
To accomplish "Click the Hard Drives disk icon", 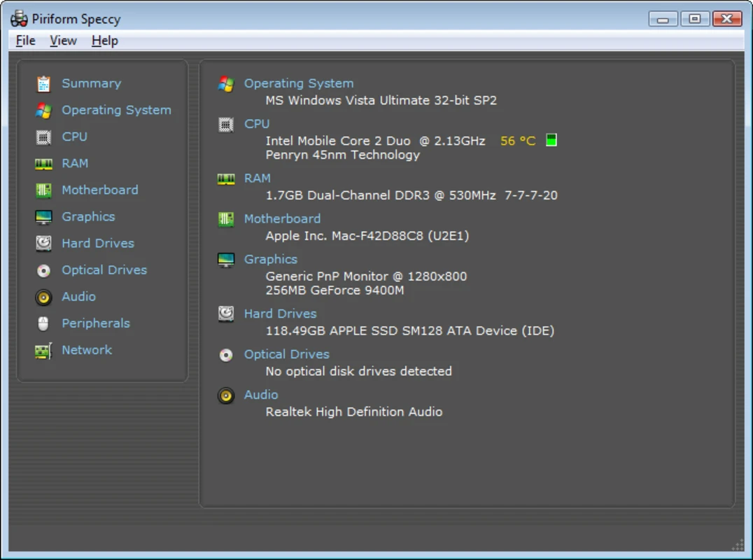I will [43, 243].
